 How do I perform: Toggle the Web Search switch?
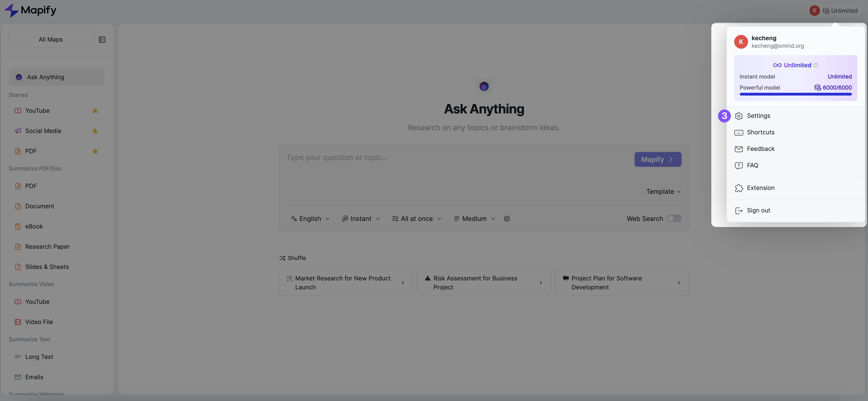click(x=674, y=218)
